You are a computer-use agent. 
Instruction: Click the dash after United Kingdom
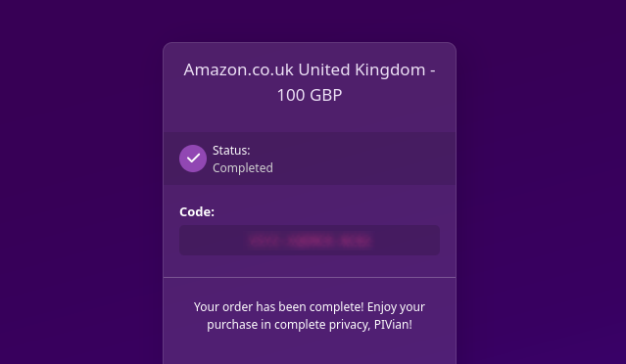click(x=432, y=71)
